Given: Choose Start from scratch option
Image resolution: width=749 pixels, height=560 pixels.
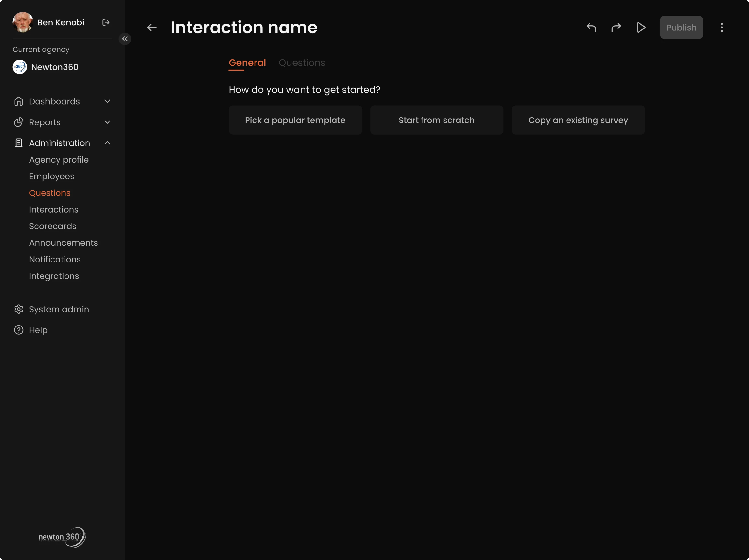Looking at the screenshot, I should point(436,120).
